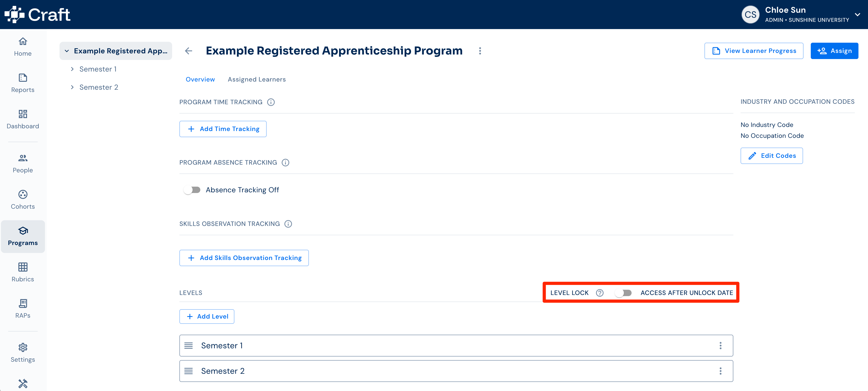Go to Rubrics in the sidebar
The height and width of the screenshot is (391, 868).
click(x=22, y=272)
